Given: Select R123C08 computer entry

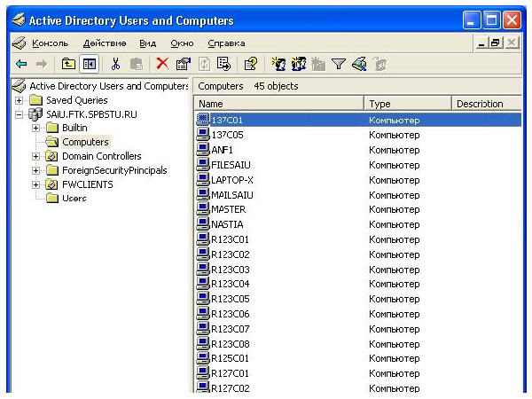Looking at the screenshot, I should 230,344.
